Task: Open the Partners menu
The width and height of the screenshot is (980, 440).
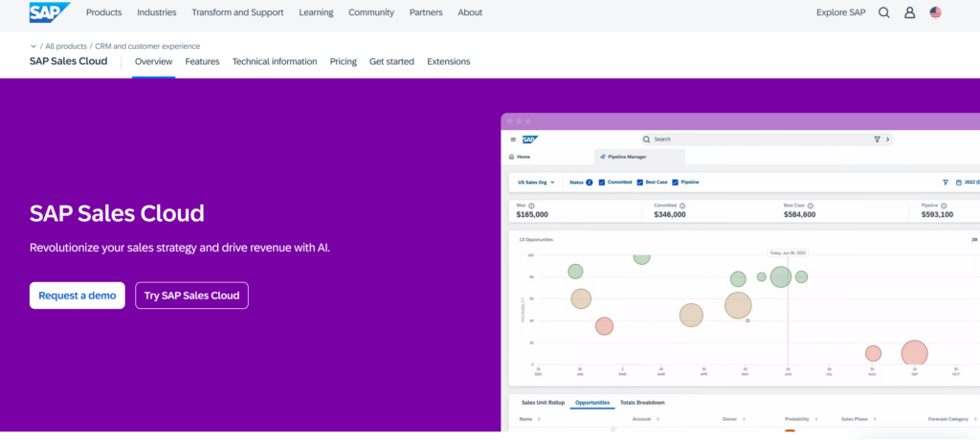Action: coord(426,12)
